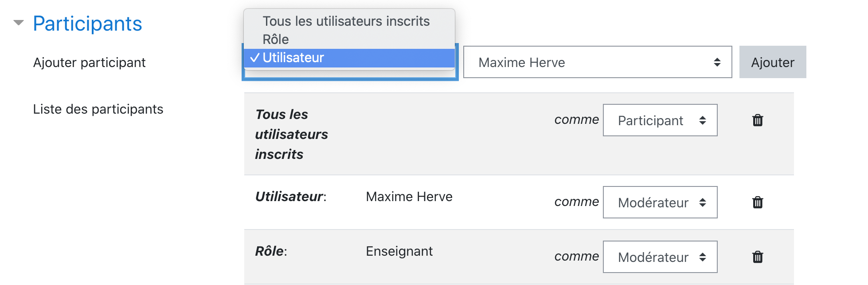
Task: Open the Maxime Herve user selector
Action: 598,62
